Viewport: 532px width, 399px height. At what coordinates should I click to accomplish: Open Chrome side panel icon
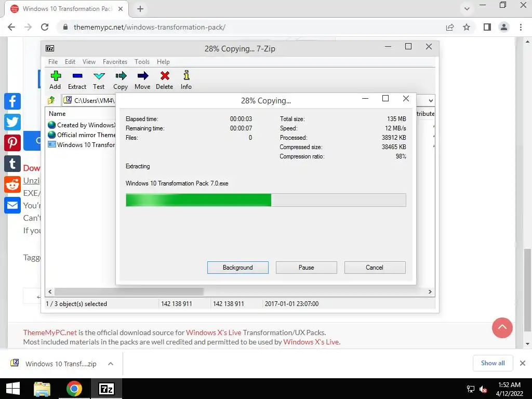[x=487, y=27]
